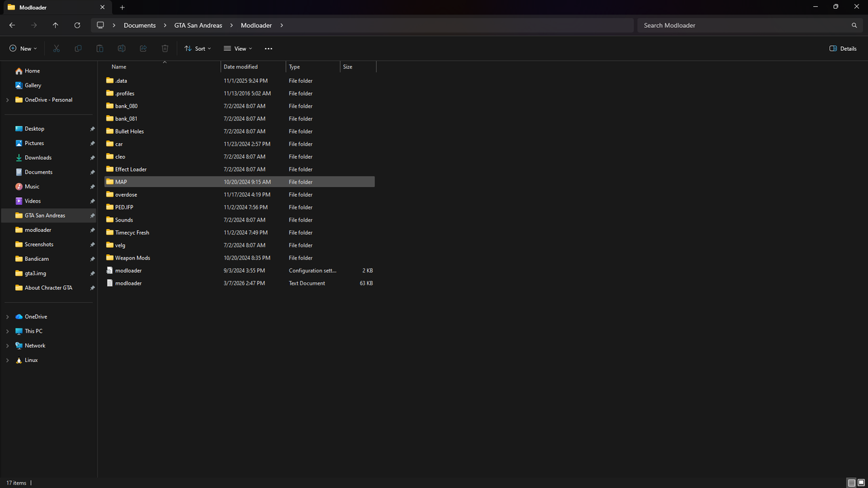Viewport: 868px width, 488px height.
Task: Click the Share toolbar icon
Action: [143, 49]
